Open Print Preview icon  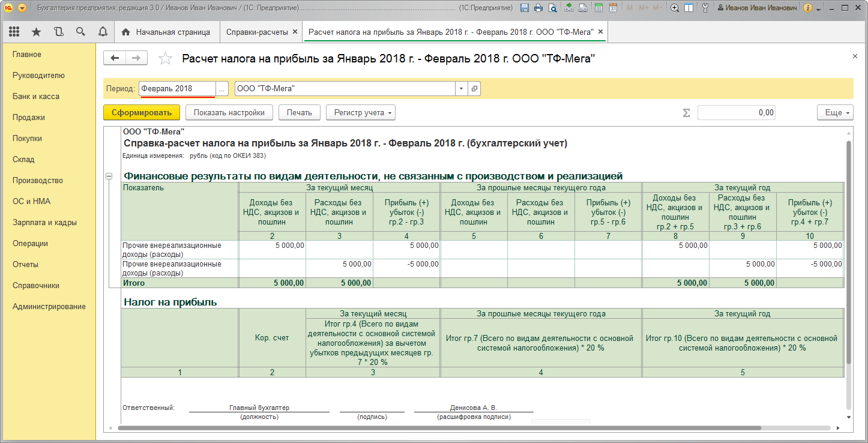(x=552, y=8)
